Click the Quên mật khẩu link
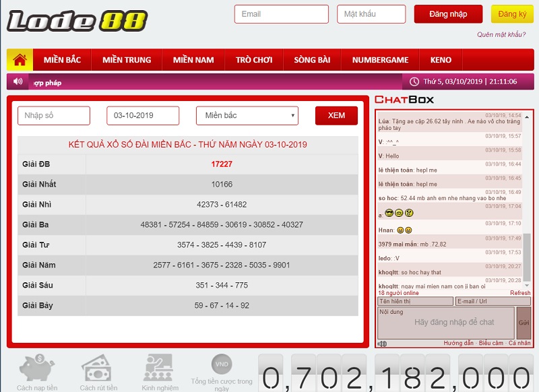The height and width of the screenshot is (392, 539). 501,34
